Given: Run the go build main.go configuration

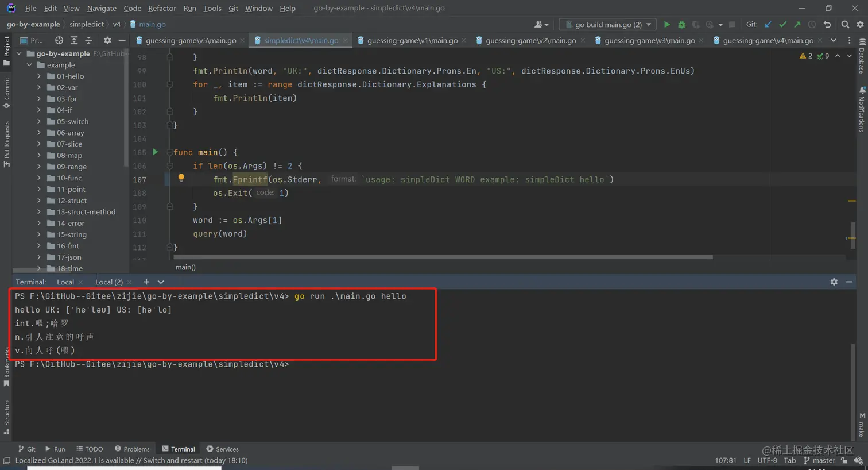Looking at the screenshot, I should (x=666, y=25).
